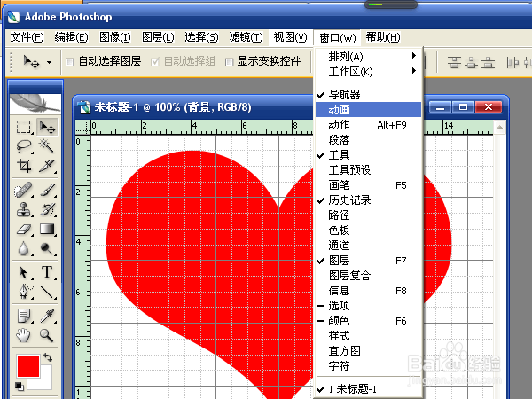Click the document scrollbar up arrow

pyautogui.click(x=499, y=127)
